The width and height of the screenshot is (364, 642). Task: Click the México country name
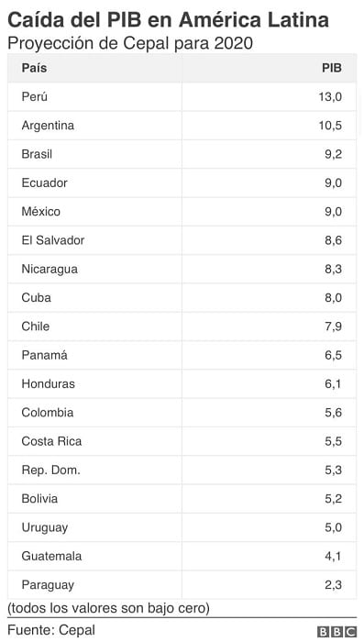tap(41, 211)
